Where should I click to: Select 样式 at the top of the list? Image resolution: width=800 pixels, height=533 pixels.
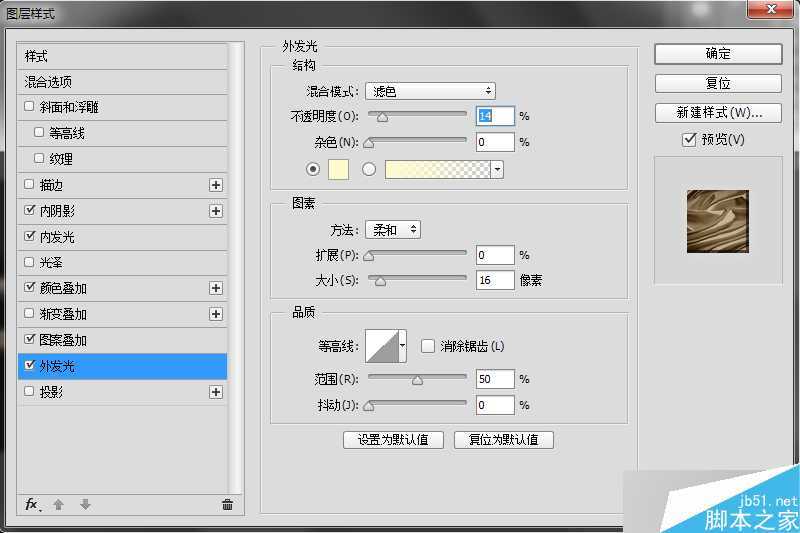coord(37,56)
